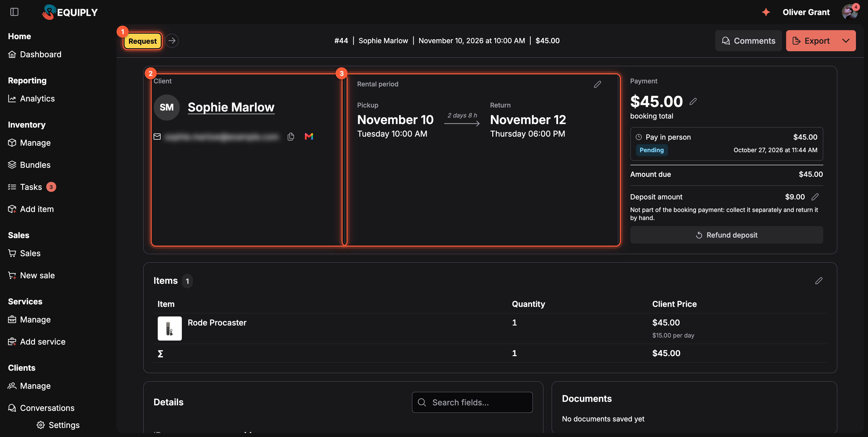Open Tasks with 3 pending

click(x=32, y=187)
